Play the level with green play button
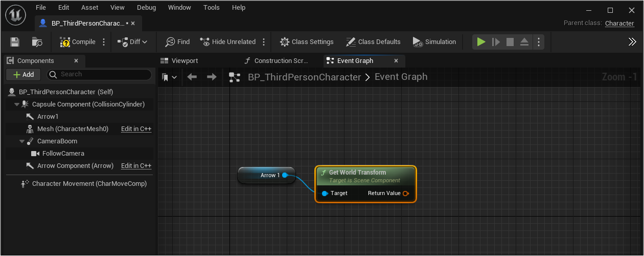This screenshot has height=256, width=644. point(481,42)
